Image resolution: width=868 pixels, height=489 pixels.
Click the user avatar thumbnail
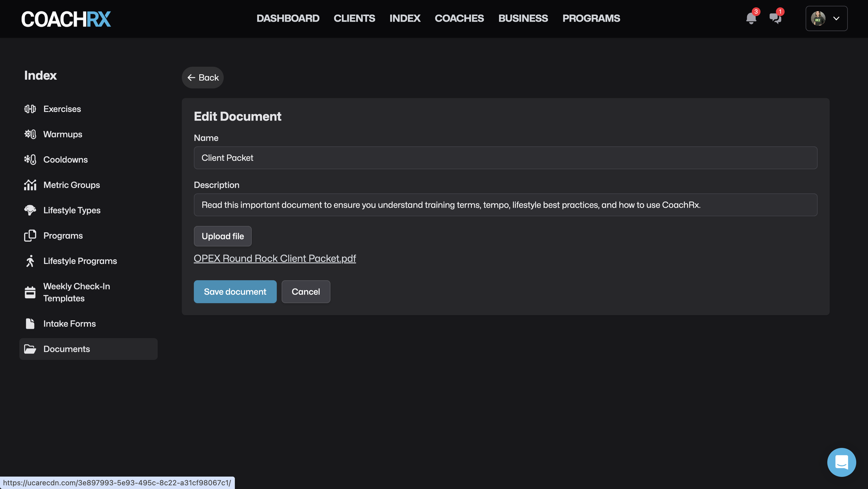pos(818,18)
